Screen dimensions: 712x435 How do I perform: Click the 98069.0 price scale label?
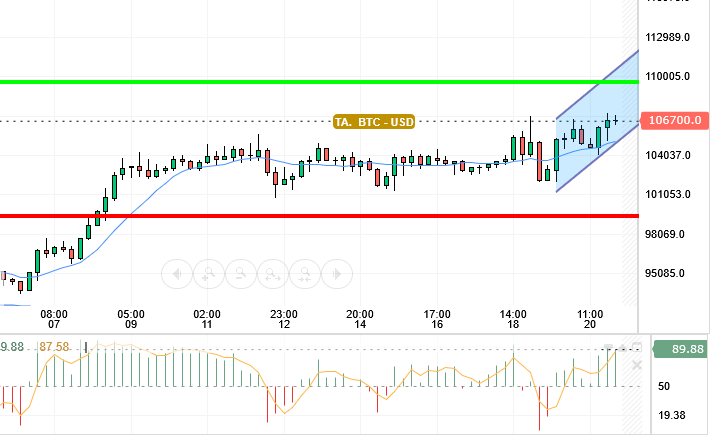pos(665,234)
